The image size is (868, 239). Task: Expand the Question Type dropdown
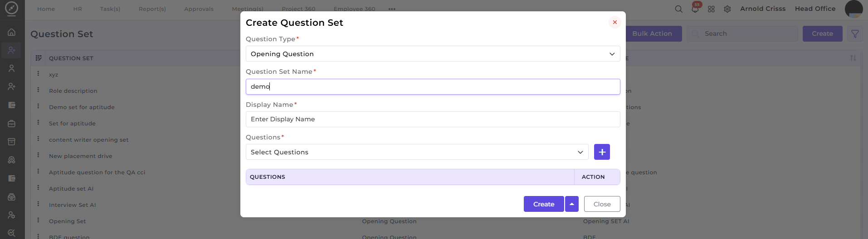click(433, 54)
